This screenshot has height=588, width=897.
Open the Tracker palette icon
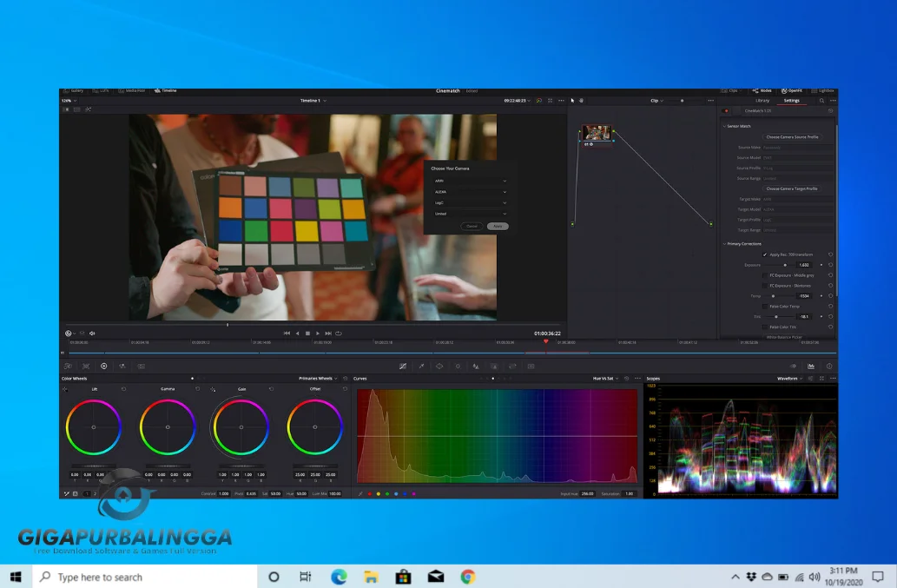click(x=458, y=367)
